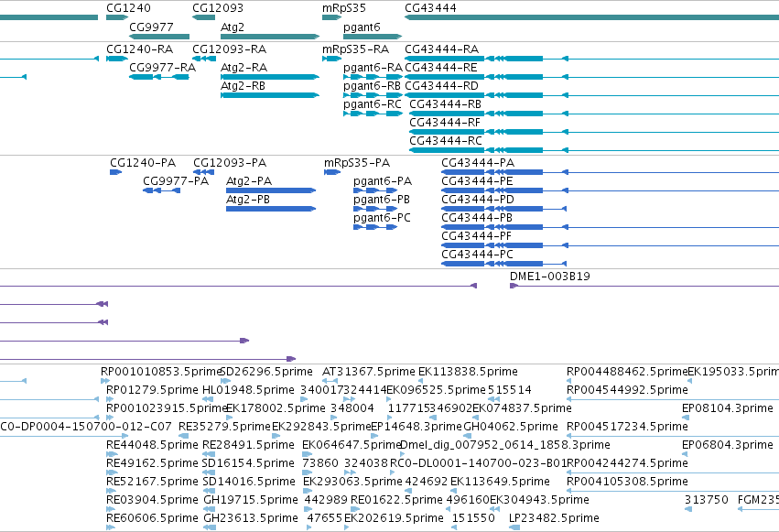This screenshot has height=532, width=779.
Task: Select EST RP001010853.5prime
Action: click(105, 381)
